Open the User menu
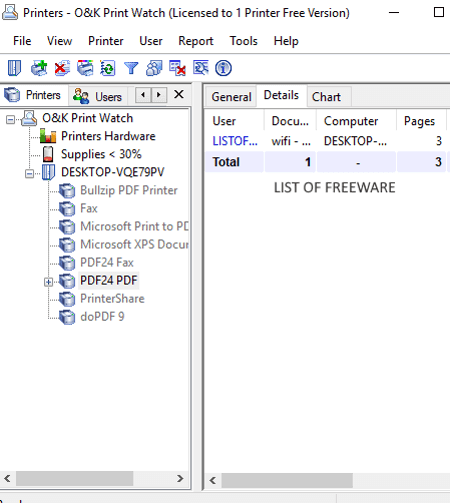 click(151, 41)
